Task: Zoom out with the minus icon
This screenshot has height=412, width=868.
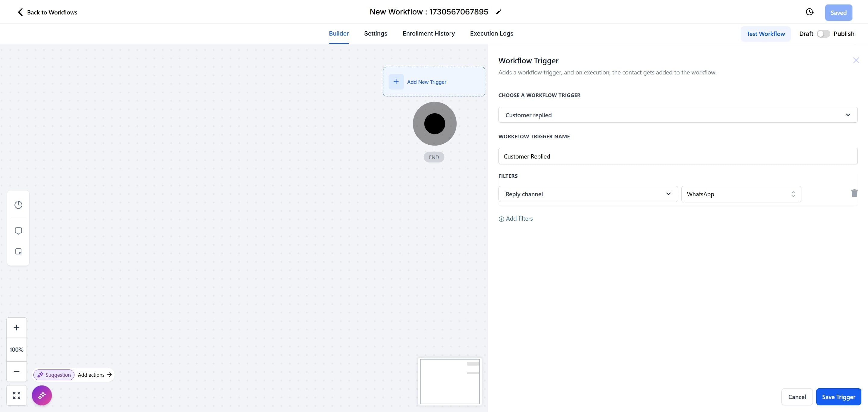Action: 17,371
